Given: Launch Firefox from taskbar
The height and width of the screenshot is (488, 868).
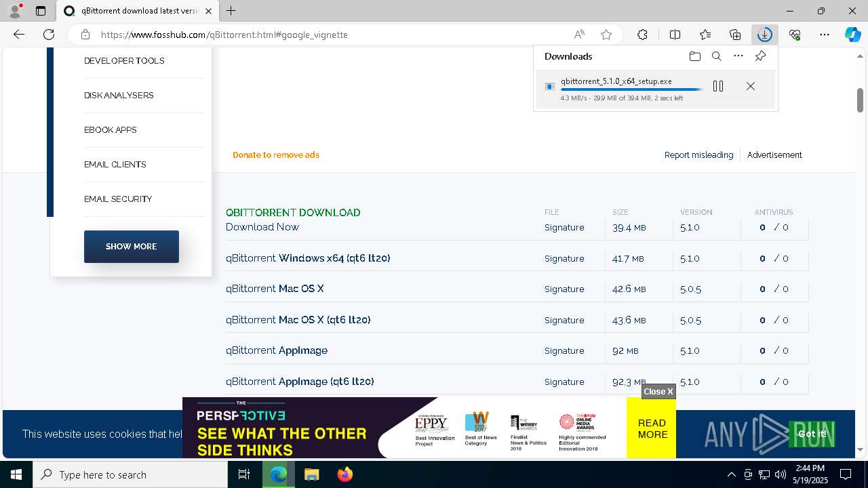Looking at the screenshot, I should [344, 474].
